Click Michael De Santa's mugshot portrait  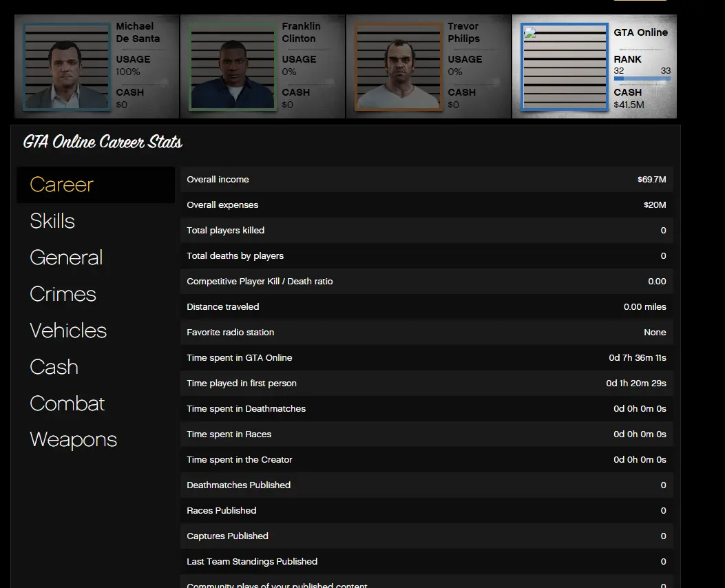(67, 67)
